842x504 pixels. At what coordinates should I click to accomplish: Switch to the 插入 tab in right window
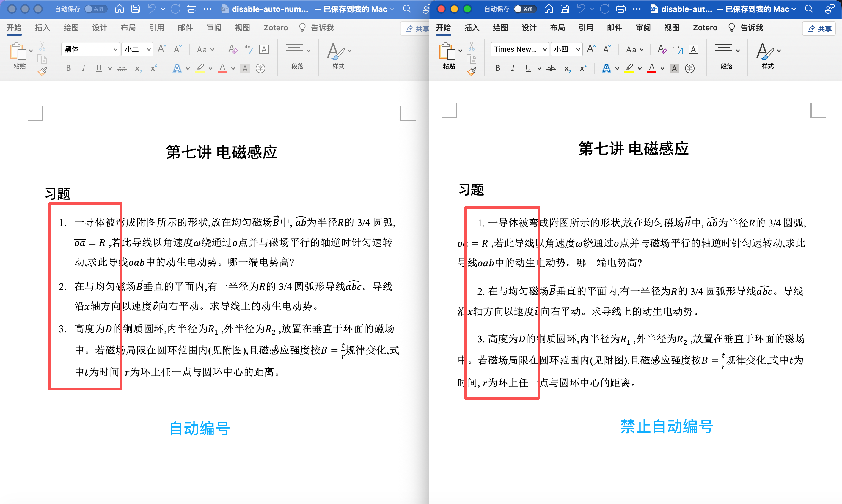click(472, 28)
